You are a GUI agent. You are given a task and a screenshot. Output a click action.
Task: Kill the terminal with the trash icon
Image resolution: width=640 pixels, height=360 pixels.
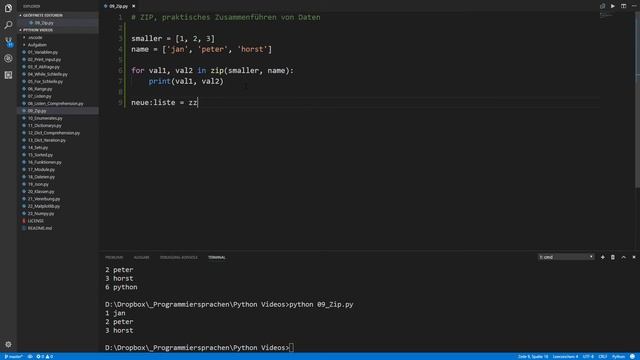[x=613, y=257]
